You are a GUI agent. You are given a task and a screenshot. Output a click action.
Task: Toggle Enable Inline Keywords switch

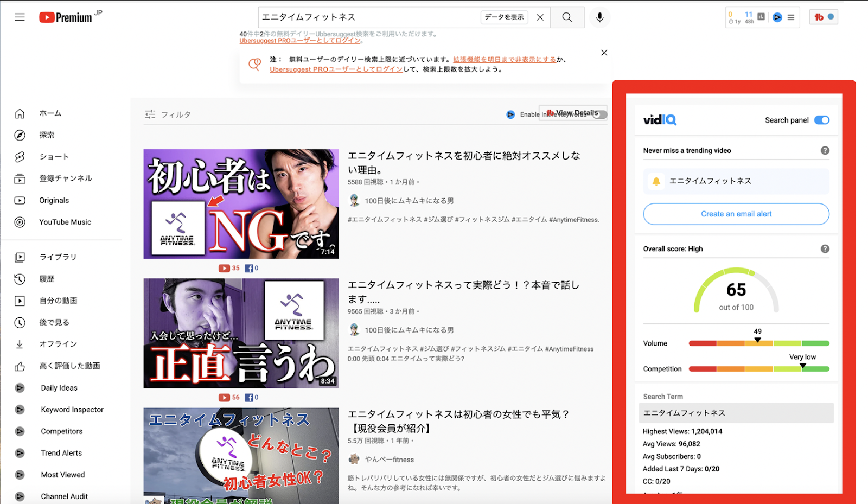point(599,114)
